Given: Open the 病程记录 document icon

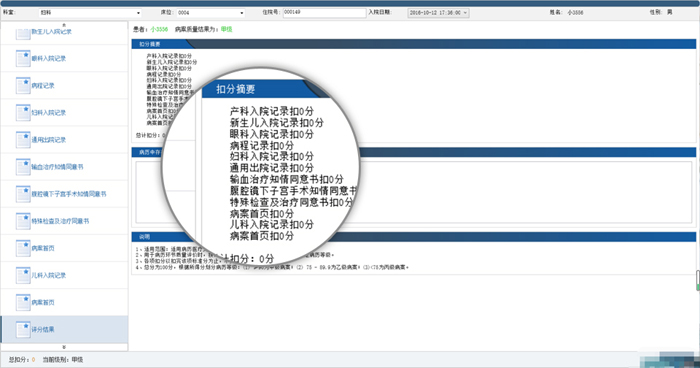Looking at the screenshot, I should point(23,86).
